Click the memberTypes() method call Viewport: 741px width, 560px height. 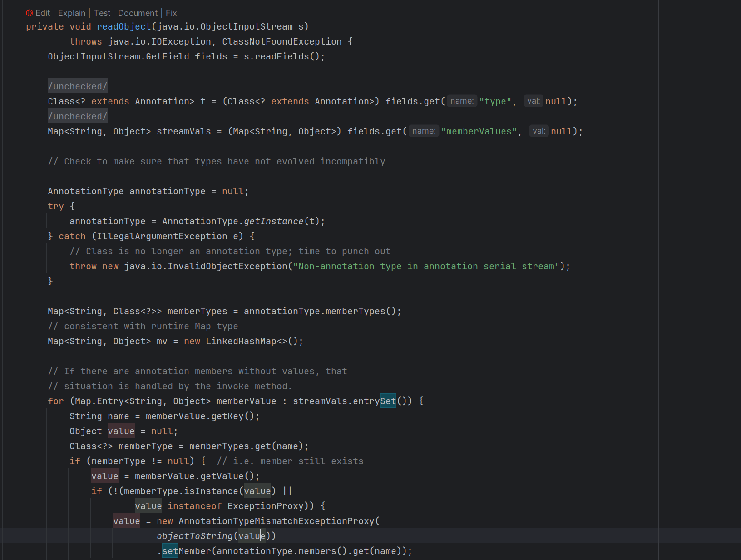point(356,311)
